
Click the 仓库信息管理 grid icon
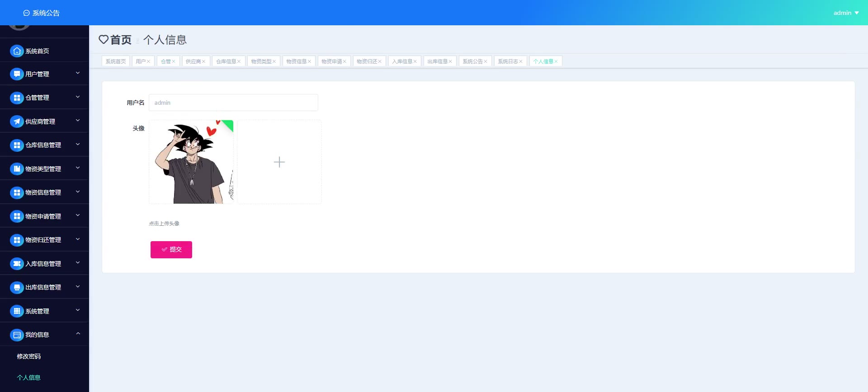click(x=17, y=145)
